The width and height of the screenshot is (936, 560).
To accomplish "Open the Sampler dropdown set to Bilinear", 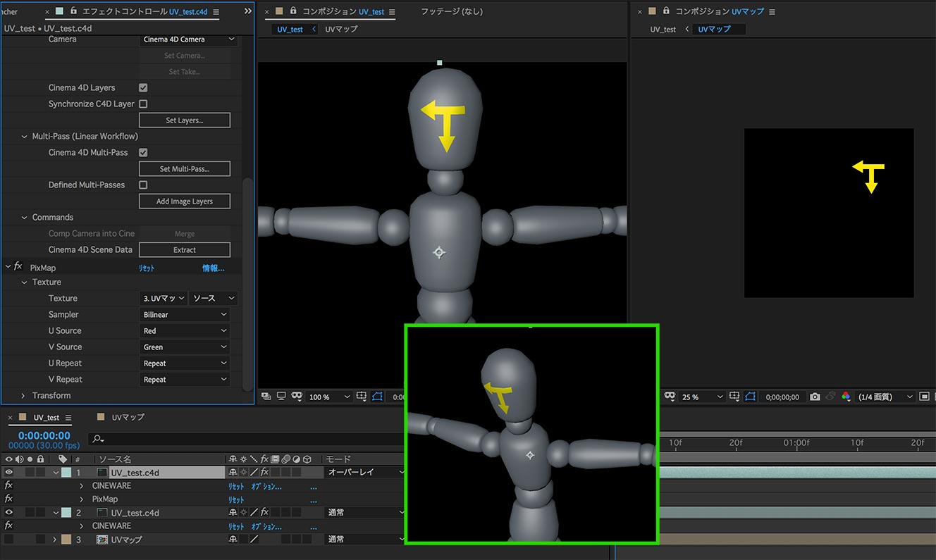I will pyautogui.click(x=186, y=315).
